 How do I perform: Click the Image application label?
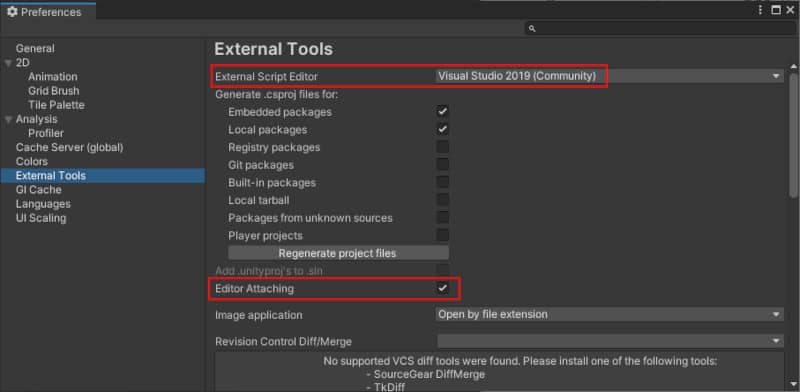(x=259, y=315)
